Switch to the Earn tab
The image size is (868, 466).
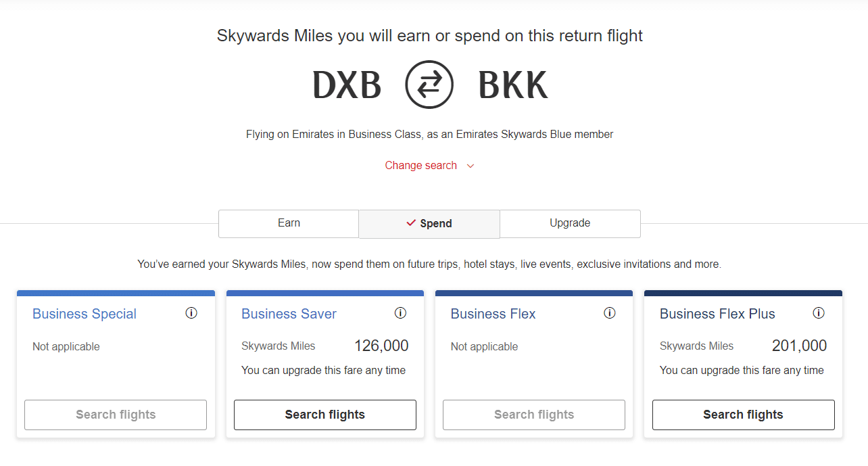tap(289, 223)
